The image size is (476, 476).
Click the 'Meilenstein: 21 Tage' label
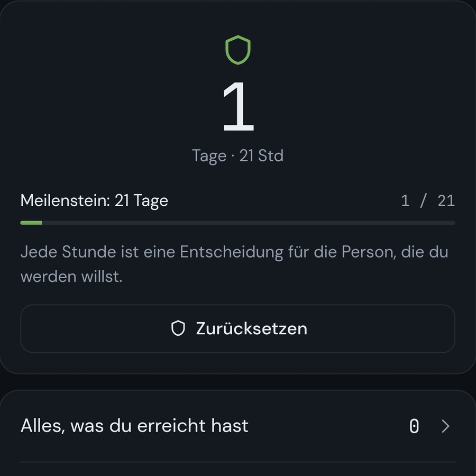pos(94,200)
